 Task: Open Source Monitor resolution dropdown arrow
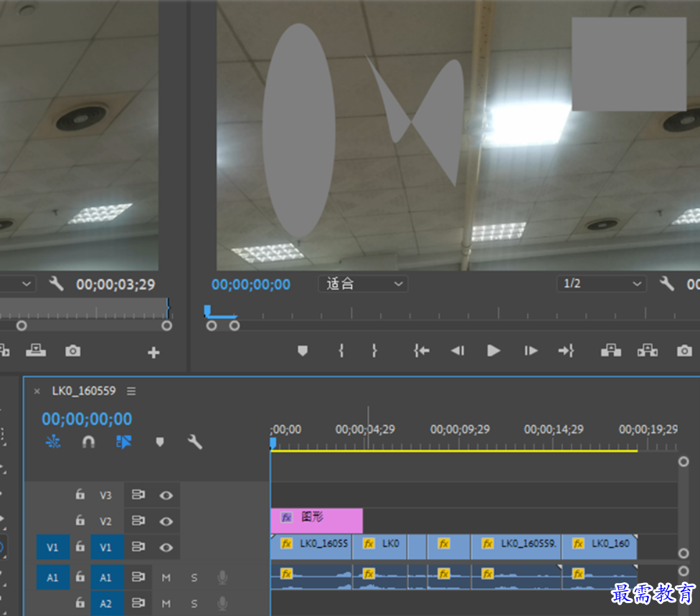(x=27, y=283)
